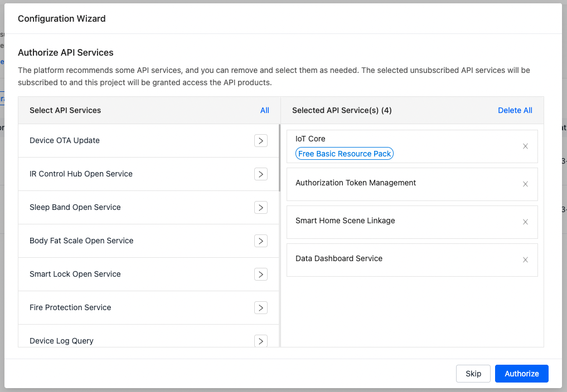Screen dimensions: 567x392
Task: Remove Data Dashboard Service via X icon
Action: tap(525, 259)
